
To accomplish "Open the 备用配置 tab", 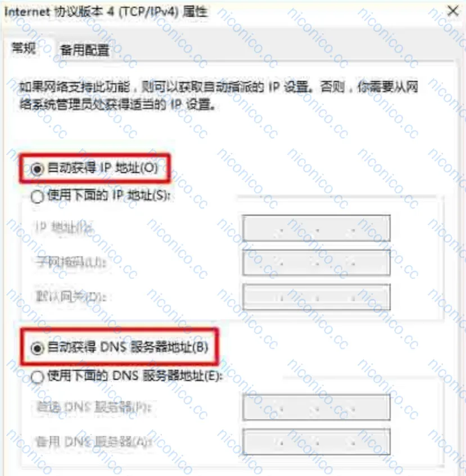I will click(85, 50).
